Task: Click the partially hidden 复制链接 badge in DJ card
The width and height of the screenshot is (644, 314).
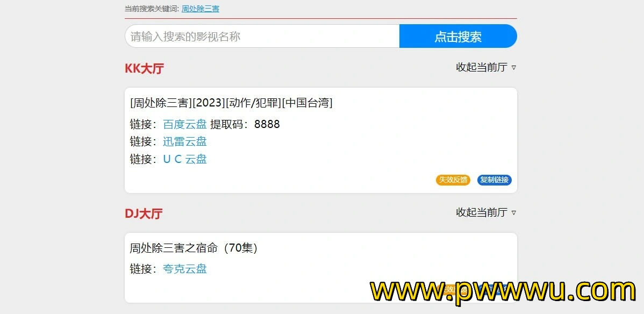Action: point(495,290)
